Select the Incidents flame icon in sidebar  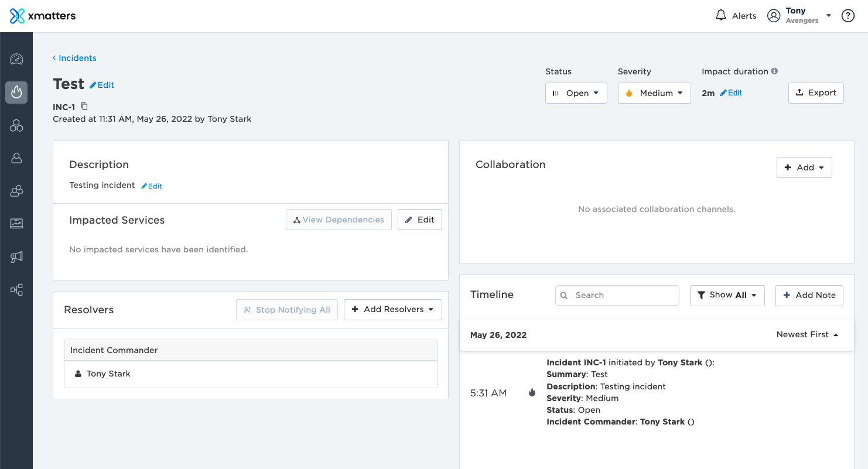16,93
